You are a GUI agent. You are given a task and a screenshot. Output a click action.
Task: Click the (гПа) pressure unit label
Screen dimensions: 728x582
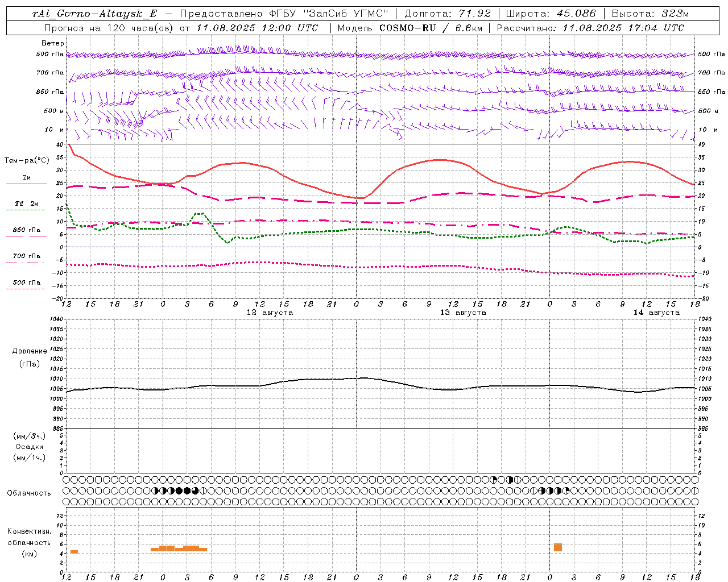coord(30,364)
